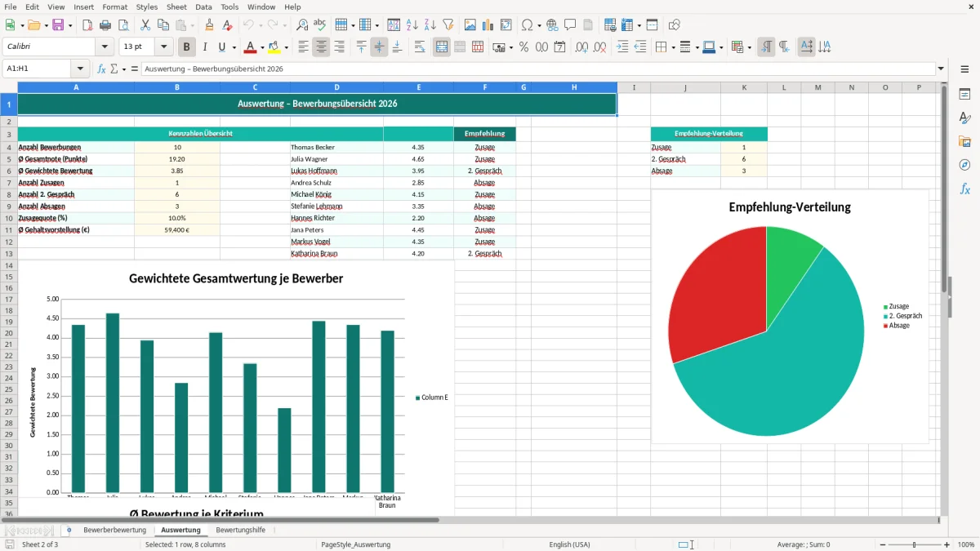Open the font name dropdown
The width and height of the screenshot is (980, 551).
pos(106,47)
